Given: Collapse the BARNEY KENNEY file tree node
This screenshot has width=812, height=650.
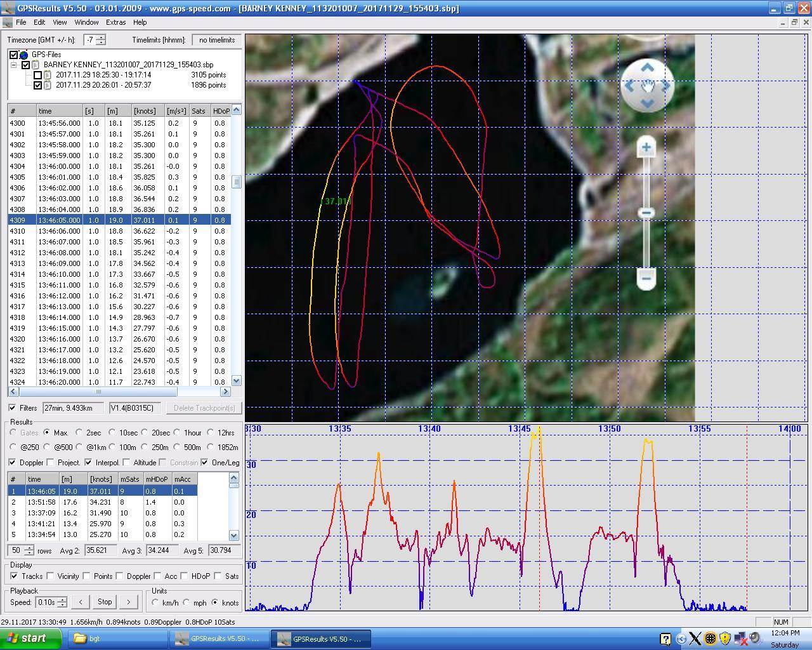Looking at the screenshot, I should 14,65.
